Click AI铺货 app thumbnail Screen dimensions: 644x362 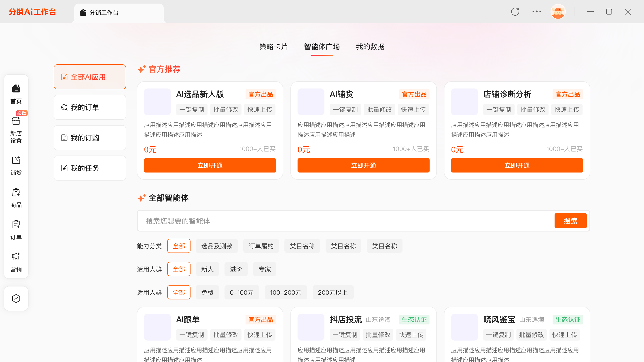click(x=311, y=102)
